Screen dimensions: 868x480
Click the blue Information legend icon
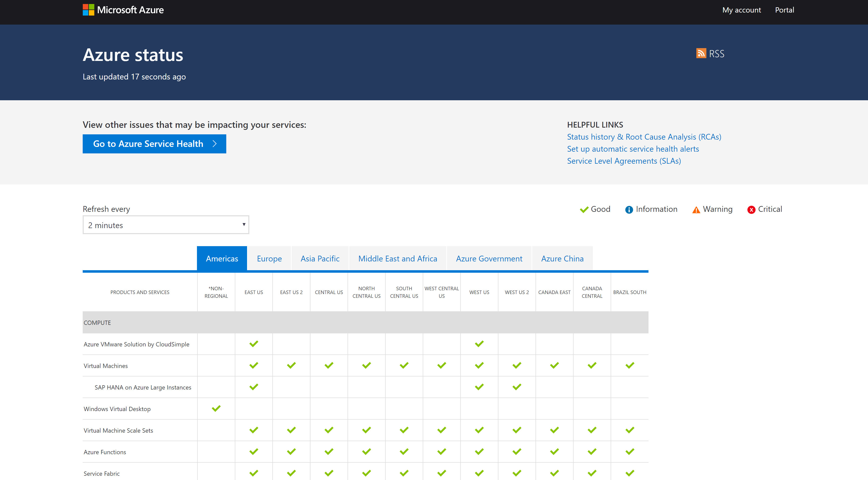(x=629, y=210)
